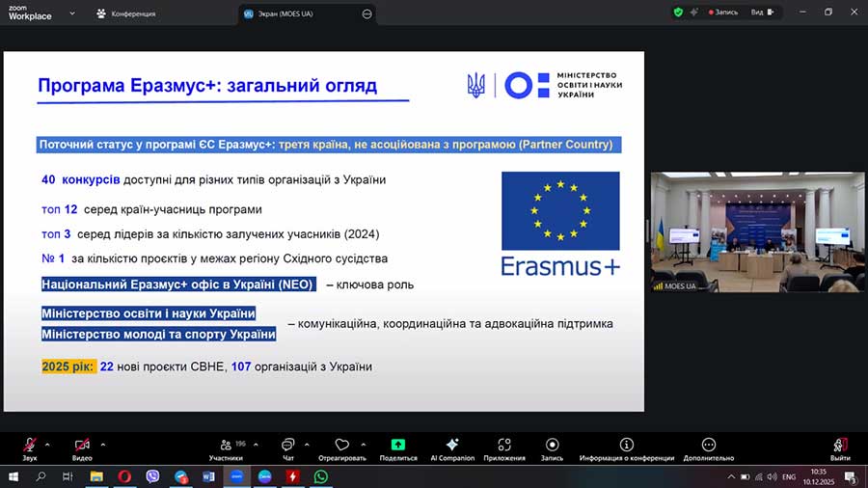Open the Telegram taskbar icon

(x=180, y=476)
